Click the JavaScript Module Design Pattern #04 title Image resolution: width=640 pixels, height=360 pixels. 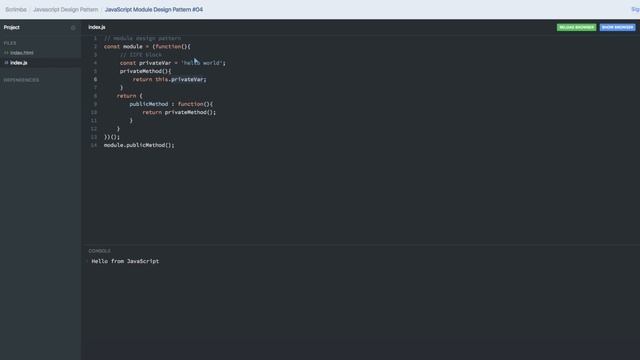(x=154, y=9)
